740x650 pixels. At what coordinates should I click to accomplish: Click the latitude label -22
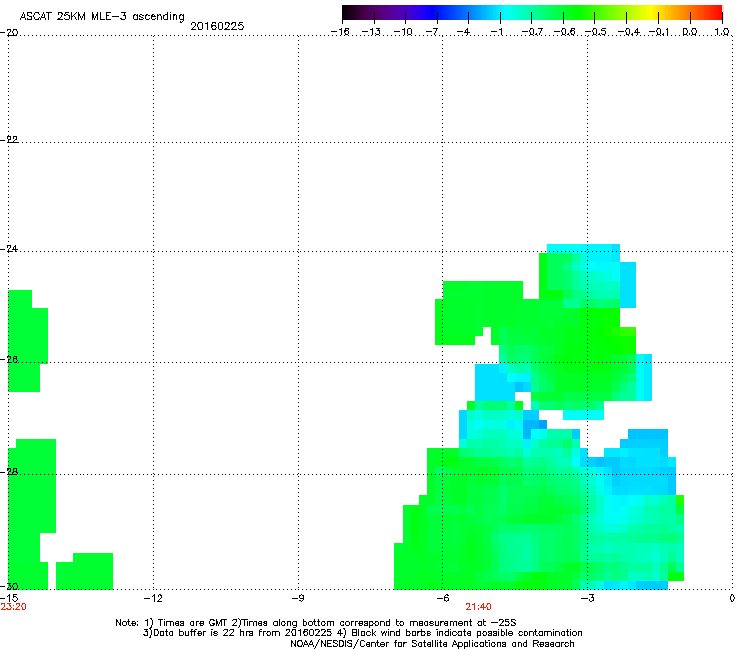pyautogui.click(x=9, y=139)
